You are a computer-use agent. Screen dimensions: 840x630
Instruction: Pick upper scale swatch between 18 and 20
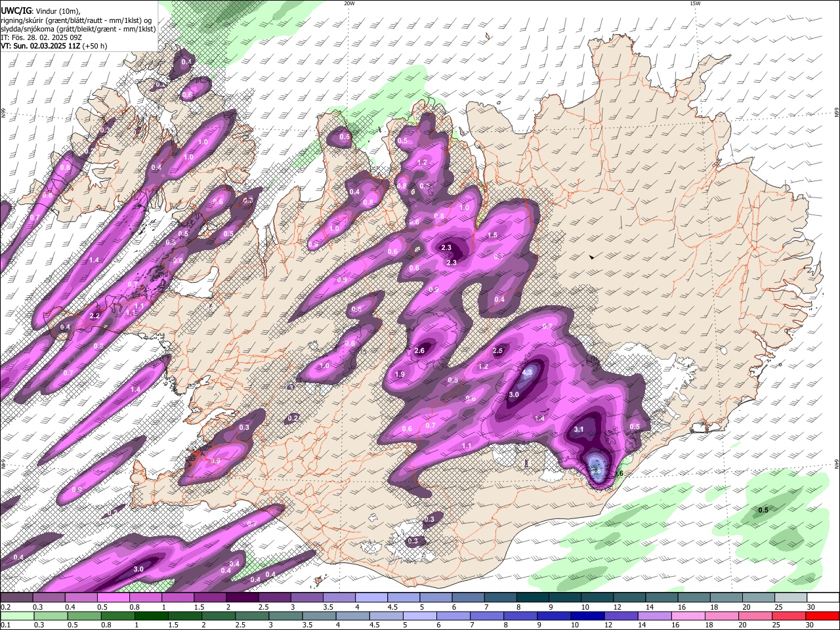(726, 597)
